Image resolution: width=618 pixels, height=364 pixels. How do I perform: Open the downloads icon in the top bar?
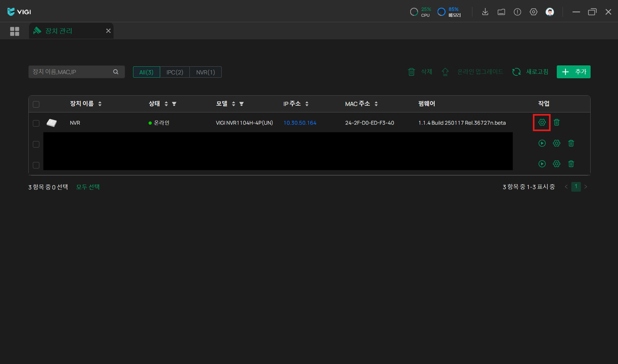pos(485,12)
